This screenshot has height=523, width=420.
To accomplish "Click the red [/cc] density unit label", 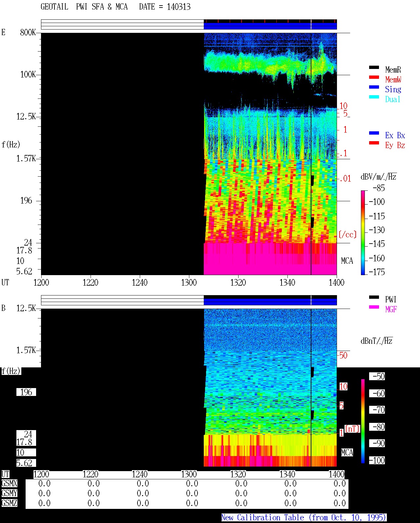I will tap(347, 234).
